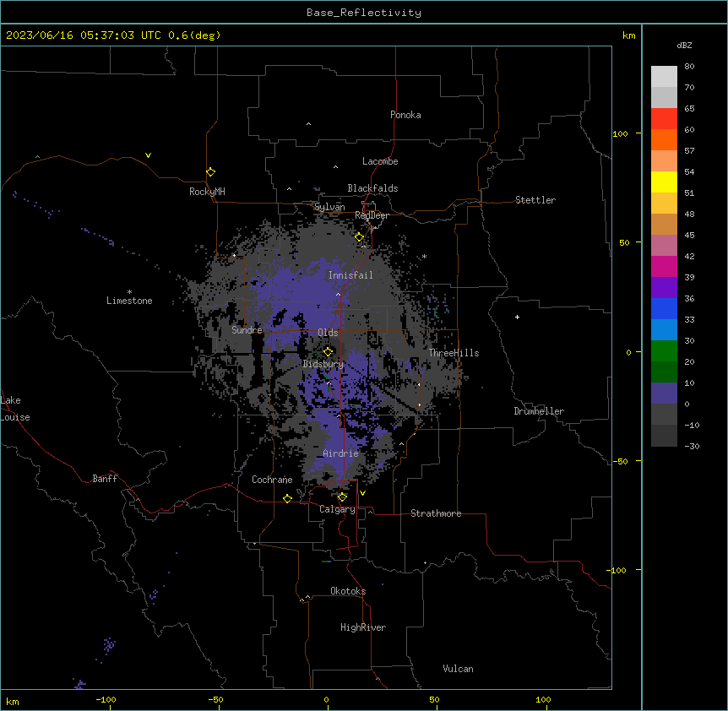
Task: Click the ThreeHills town label
Action: (x=454, y=353)
